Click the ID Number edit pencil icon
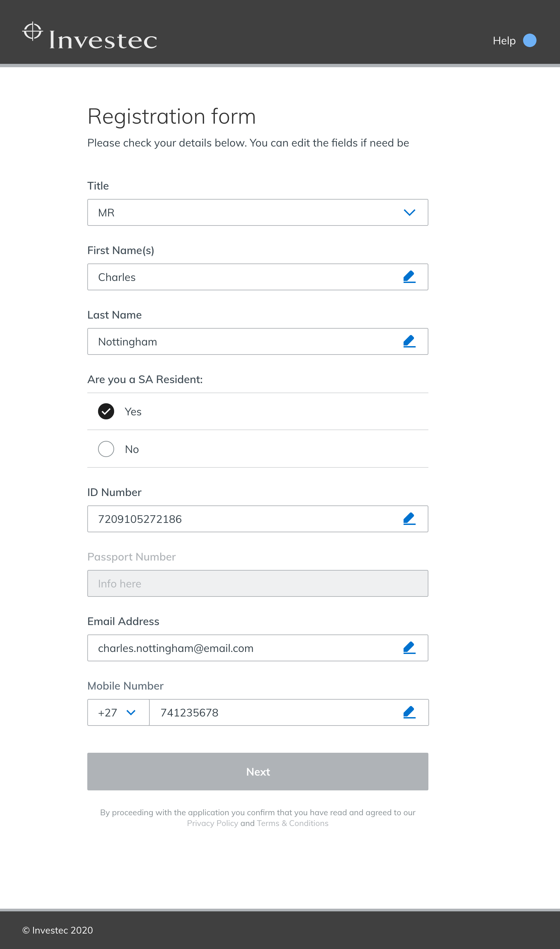Screen dimensions: 560x949 coord(409,519)
